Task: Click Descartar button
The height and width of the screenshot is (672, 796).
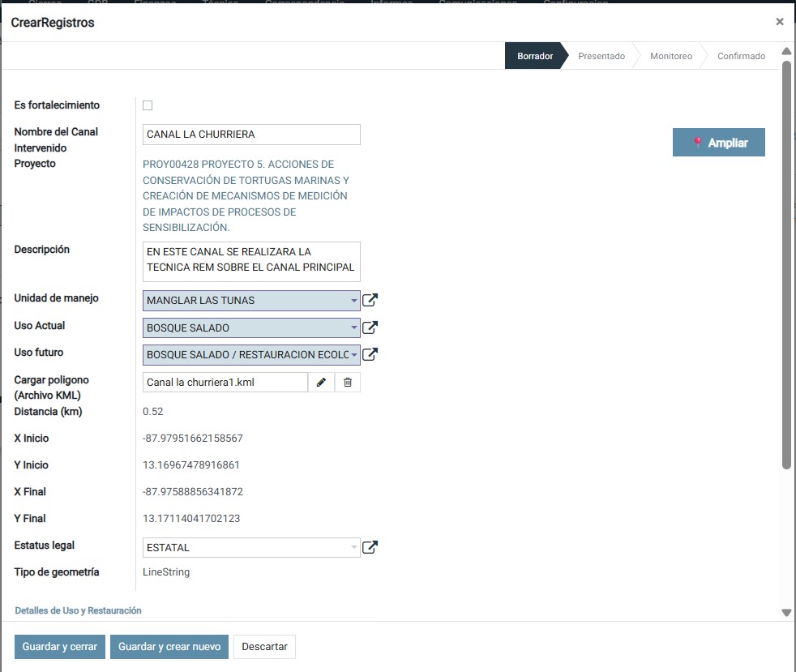Action: (264, 647)
